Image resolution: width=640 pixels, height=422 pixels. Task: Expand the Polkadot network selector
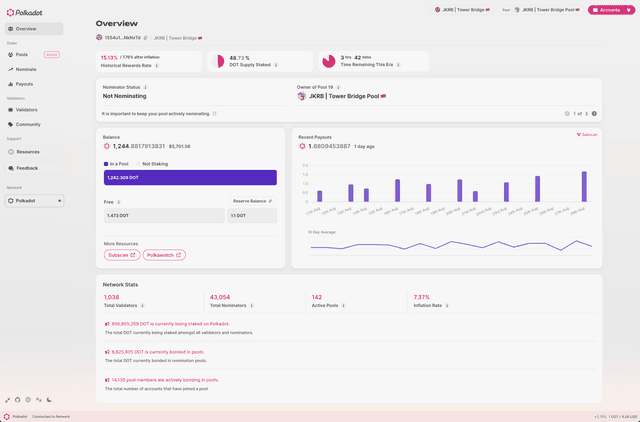34,201
